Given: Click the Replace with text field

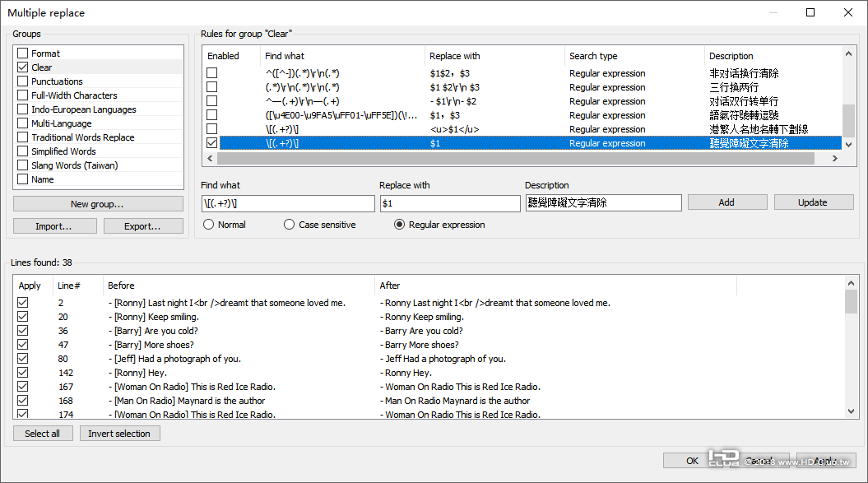Looking at the screenshot, I should 449,203.
